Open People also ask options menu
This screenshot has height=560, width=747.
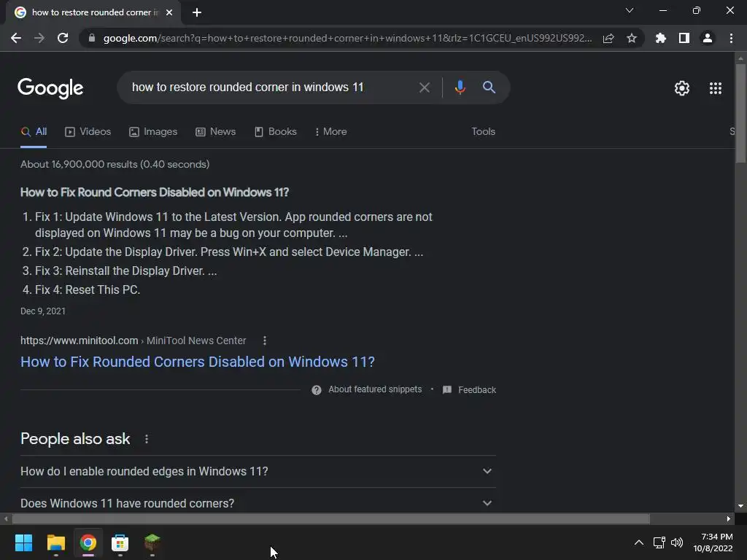147,439
